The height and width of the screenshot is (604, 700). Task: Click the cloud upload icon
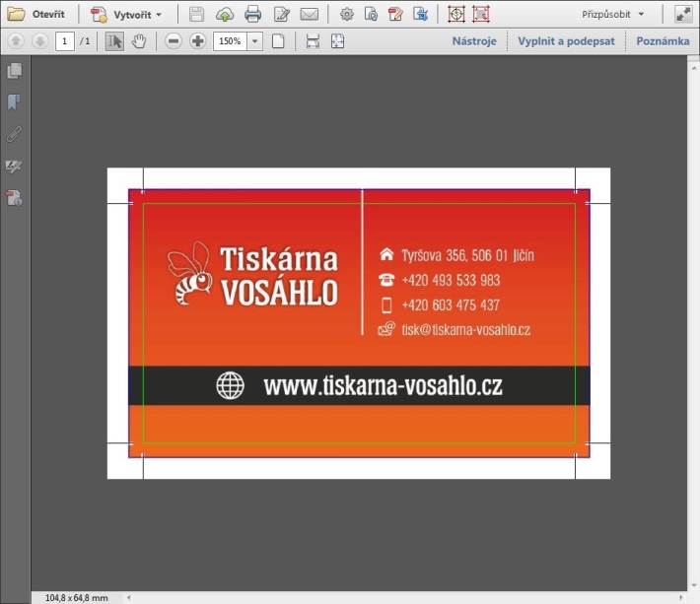pyautogui.click(x=225, y=14)
